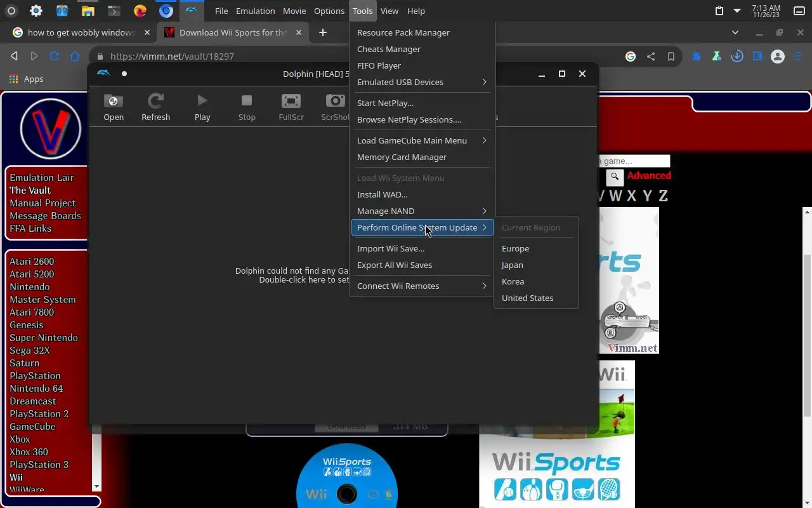The width and height of the screenshot is (812, 508).
Task: Open the Nintendo 64 vault link
Action: (36, 389)
